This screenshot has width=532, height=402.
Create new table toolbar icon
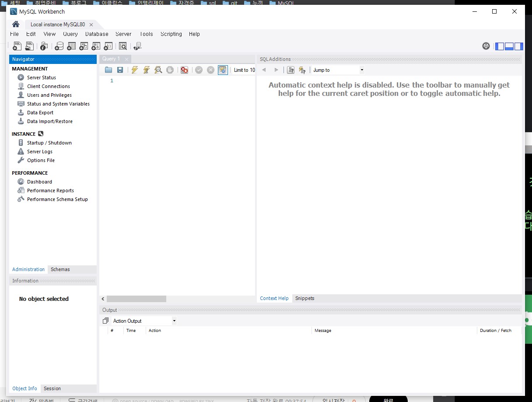[x=71, y=46]
